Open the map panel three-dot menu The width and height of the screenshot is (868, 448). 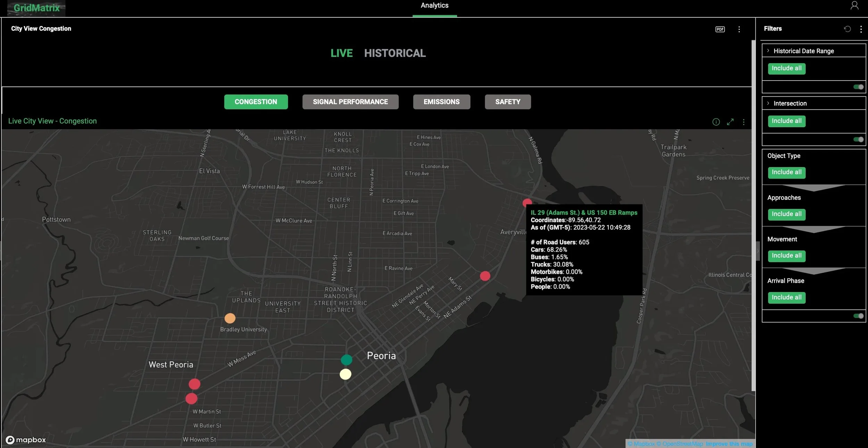click(x=743, y=122)
